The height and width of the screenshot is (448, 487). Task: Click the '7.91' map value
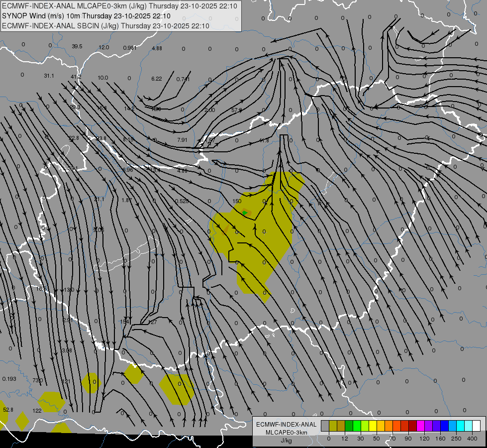coord(183,140)
